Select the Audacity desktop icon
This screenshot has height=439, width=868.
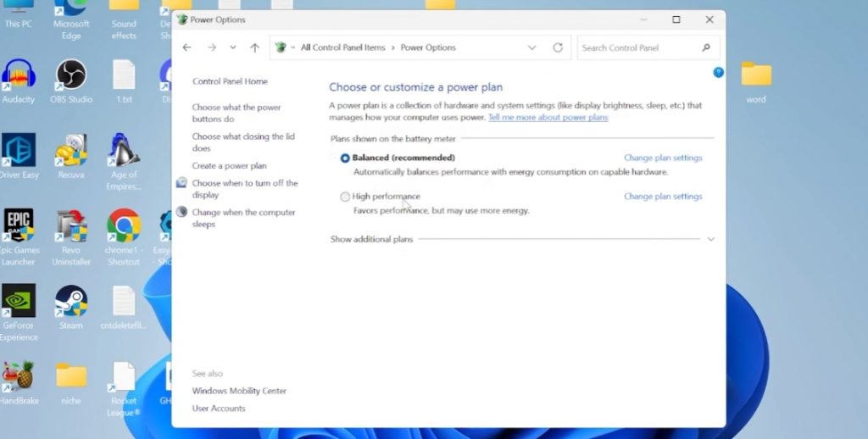coord(19,81)
